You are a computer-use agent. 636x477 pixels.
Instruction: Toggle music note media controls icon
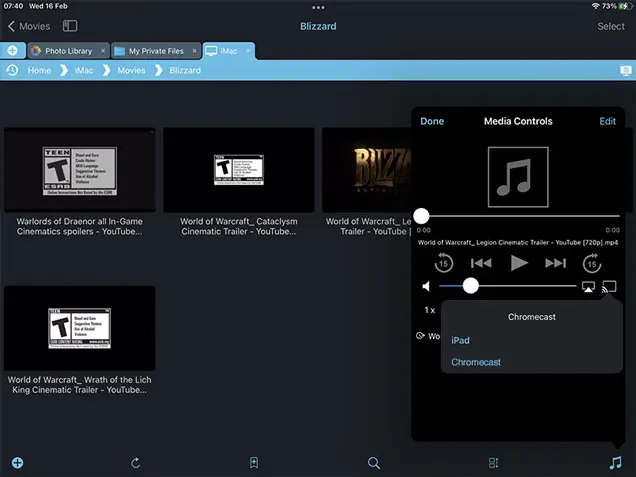615,463
